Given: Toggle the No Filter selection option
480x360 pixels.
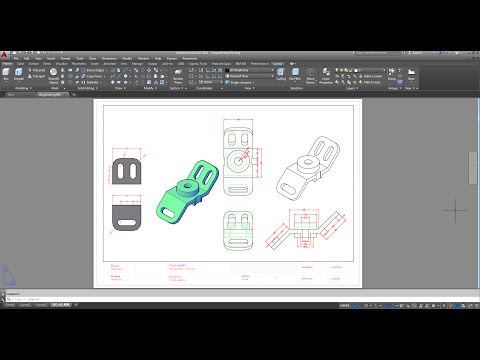Looking at the screenshot, I should (295, 75).
